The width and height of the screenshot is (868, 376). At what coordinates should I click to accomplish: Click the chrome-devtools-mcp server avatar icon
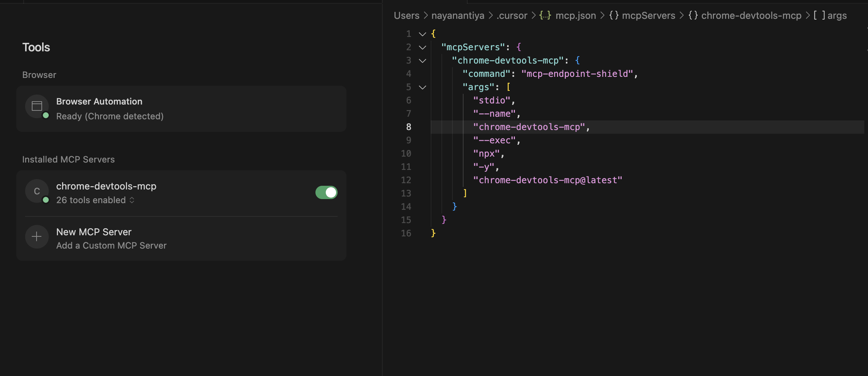tap(37, 191)
